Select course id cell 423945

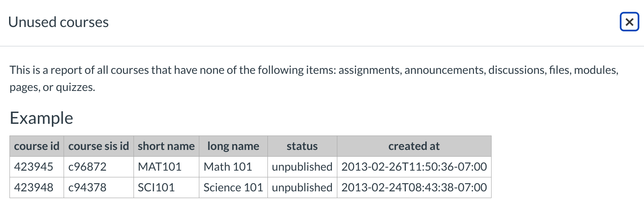33,167
